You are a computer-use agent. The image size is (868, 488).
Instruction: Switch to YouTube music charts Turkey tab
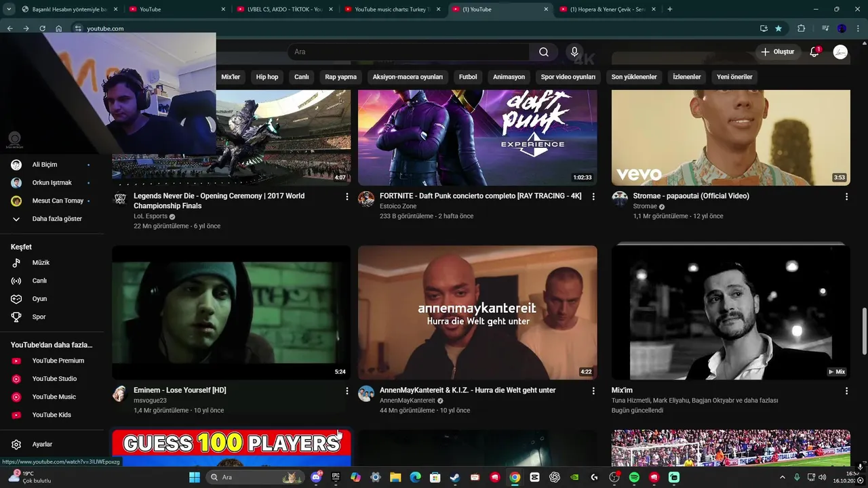click(392, 9)
